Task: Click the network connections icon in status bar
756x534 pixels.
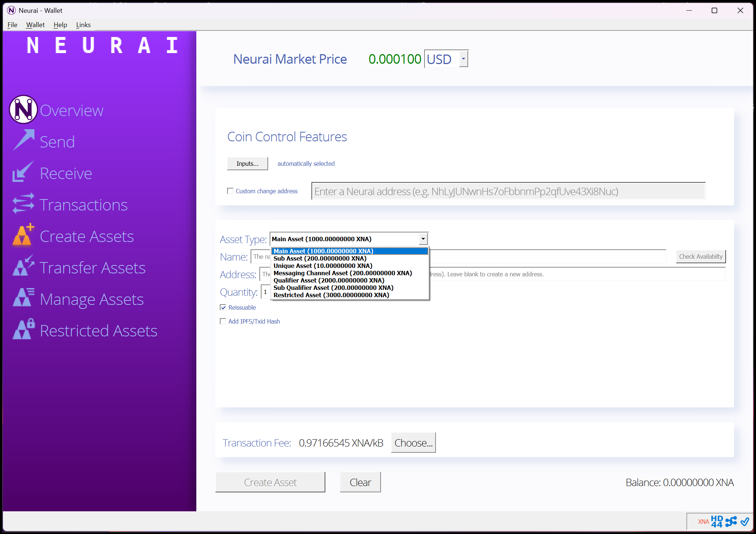Action: [731, 521]
